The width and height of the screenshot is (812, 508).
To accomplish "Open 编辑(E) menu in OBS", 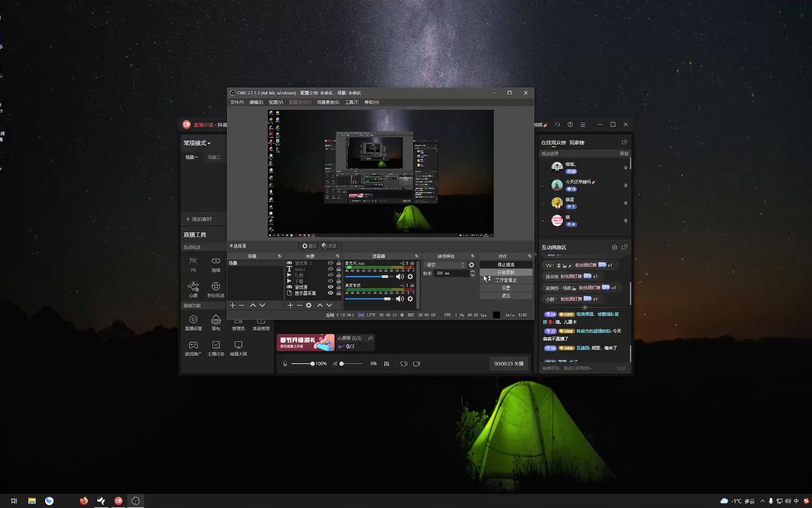I will click(256, 102).
